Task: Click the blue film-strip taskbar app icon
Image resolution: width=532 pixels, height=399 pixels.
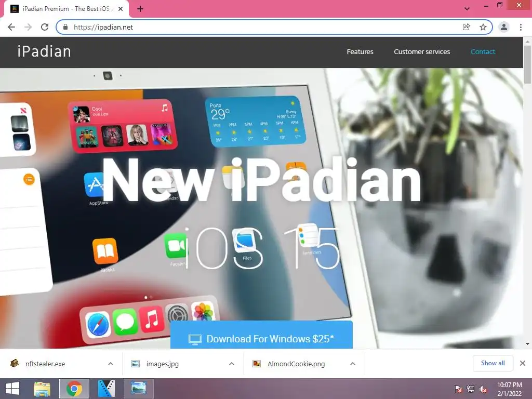Action: pyautogui.click(x=106, y=389)
